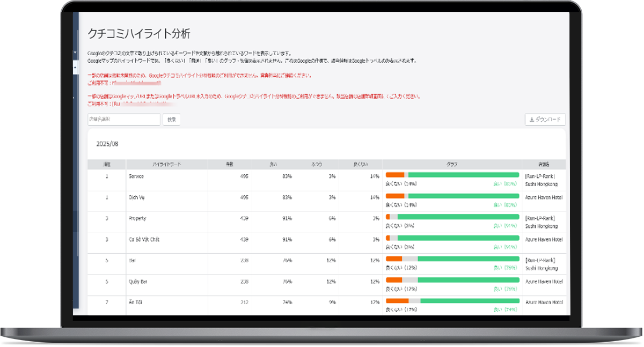
Task: Click the 店舗名検索 store search field
Action: [x=123, y=120]
